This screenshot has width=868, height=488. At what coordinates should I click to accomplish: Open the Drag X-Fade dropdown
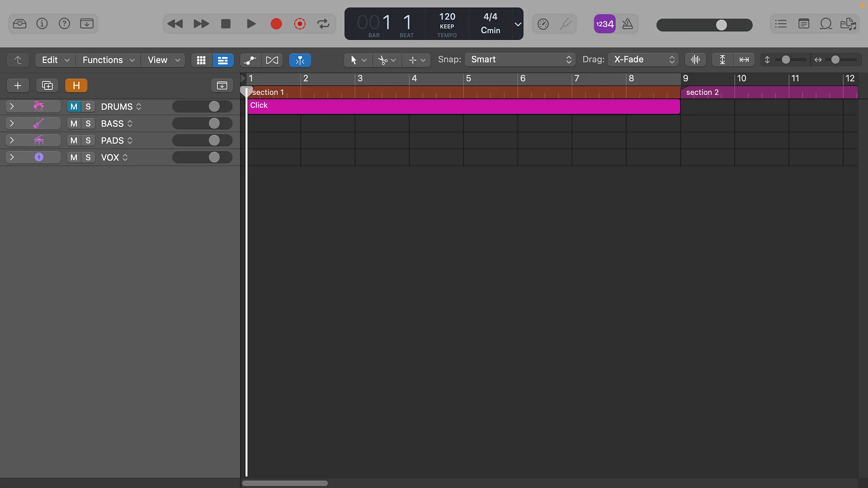pyautogui.click(x=643, y=60)
